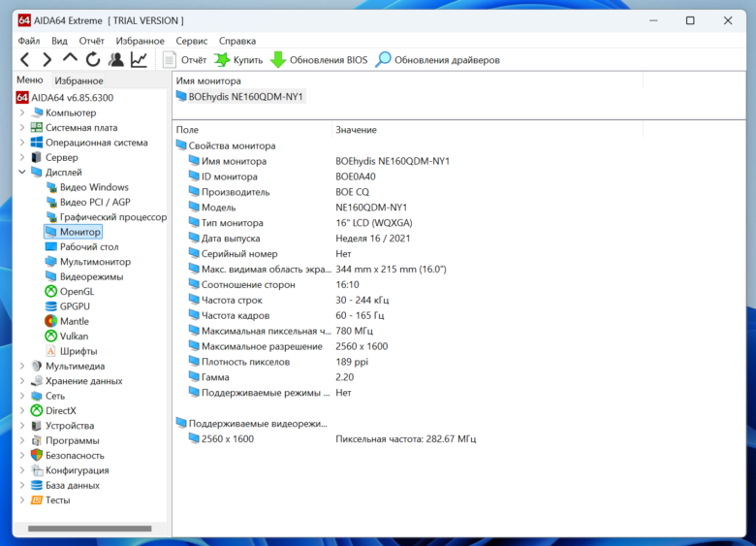Click Обновления BIOS toolbar button

(x=319, y=60)
